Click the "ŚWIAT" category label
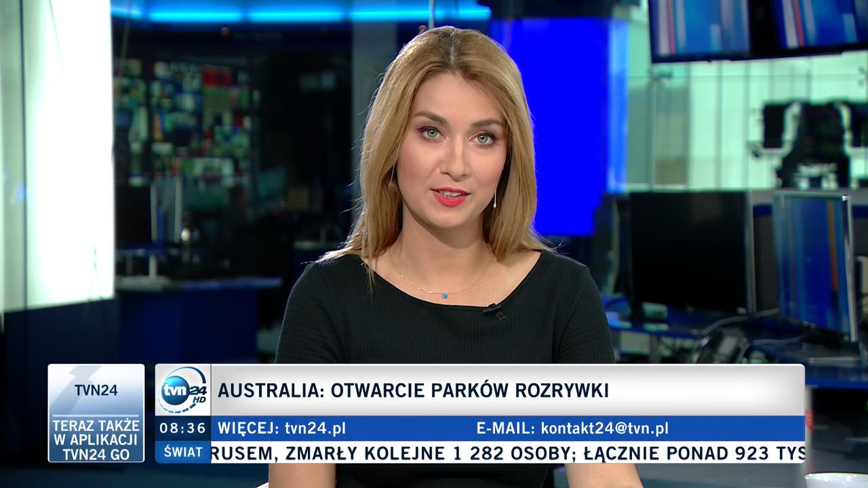The width and height of the screenshot is (868, 488). pos(182,452)
